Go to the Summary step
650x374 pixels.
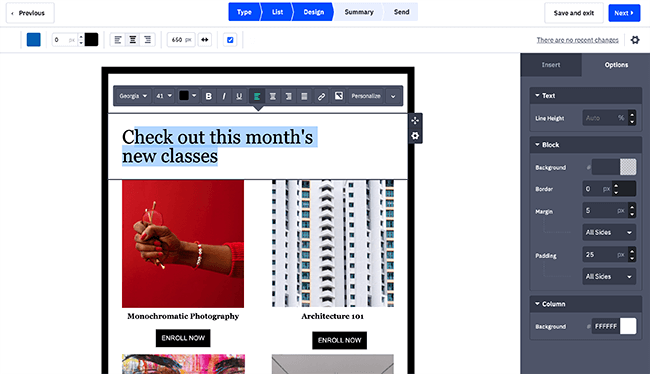(359, 12)
